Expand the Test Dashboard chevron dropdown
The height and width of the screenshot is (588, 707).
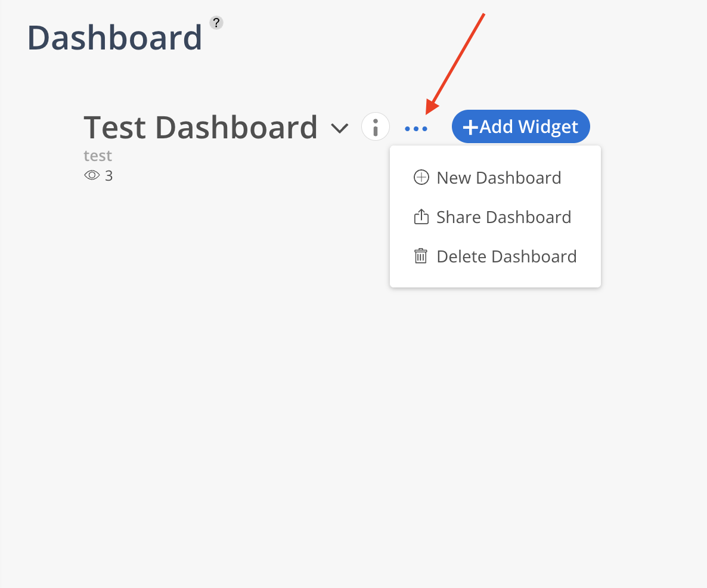pos(339,128)
